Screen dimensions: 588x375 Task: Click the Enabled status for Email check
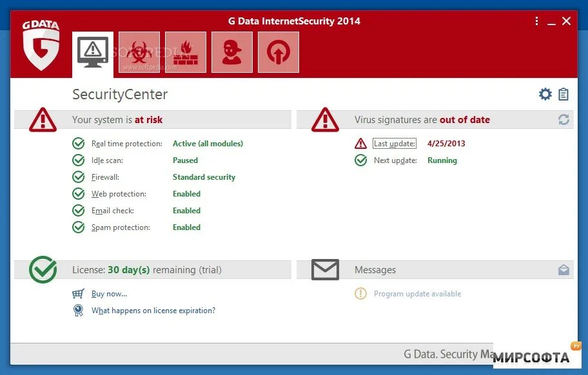187,211
